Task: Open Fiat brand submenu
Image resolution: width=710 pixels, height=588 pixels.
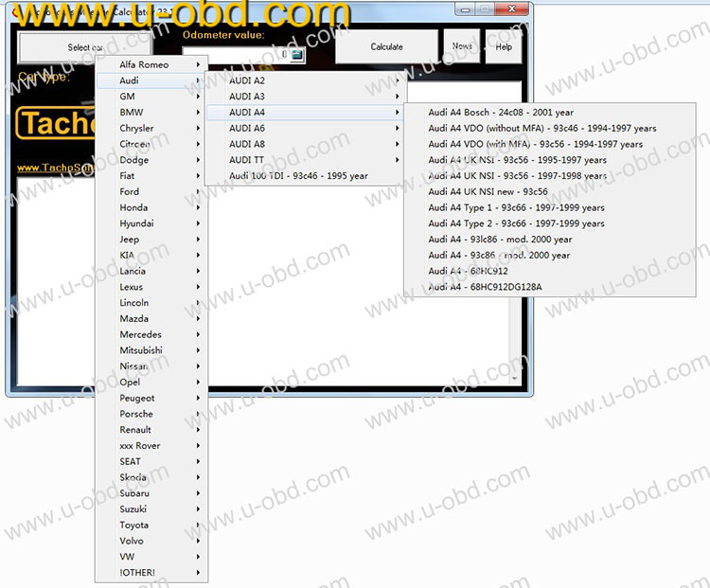Action: click(151, 176)
